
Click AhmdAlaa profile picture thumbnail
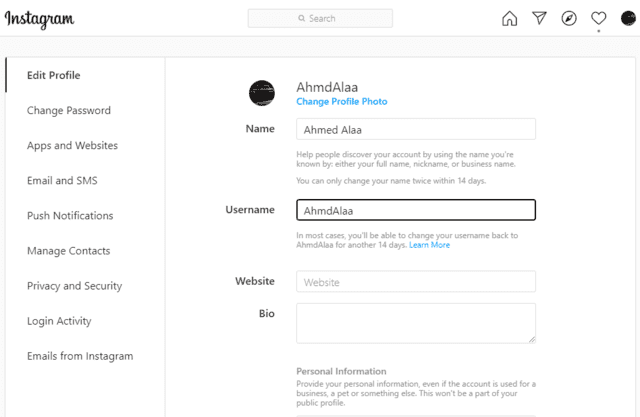click(x=262, y=93)
